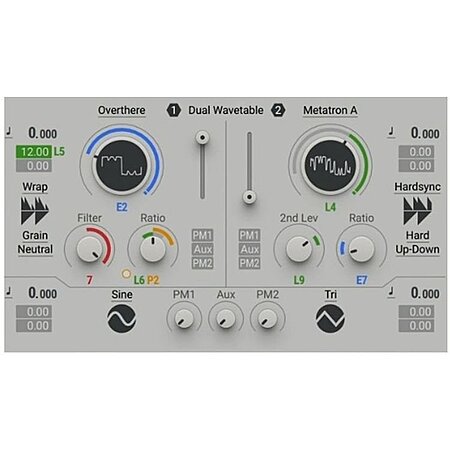Image resolution: width=450 pixels, height=450 pixels.
Task: Open the Metatron A wavetable selector
Action: [x=330, y=110]
